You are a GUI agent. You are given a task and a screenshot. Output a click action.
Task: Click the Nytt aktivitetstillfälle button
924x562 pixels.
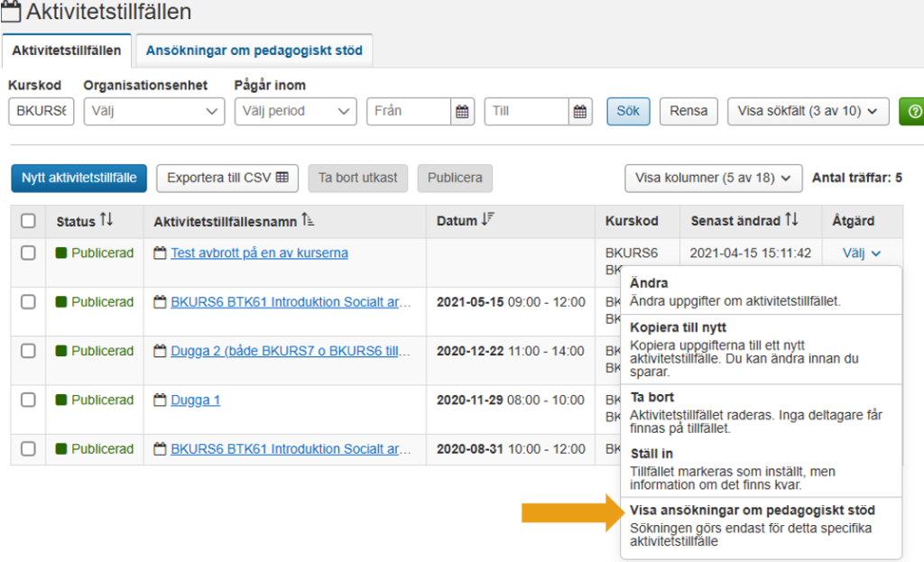click(x=79, y=178)
